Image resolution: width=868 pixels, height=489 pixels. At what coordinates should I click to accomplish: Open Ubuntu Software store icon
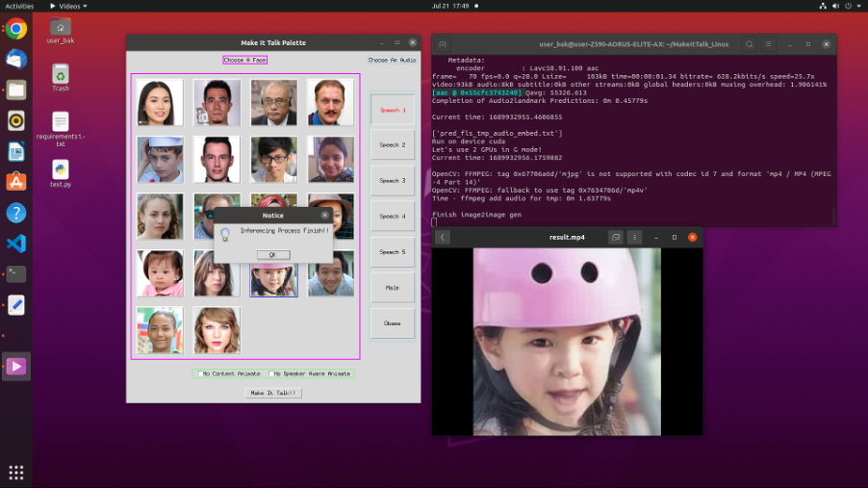[x=16, y=182]
